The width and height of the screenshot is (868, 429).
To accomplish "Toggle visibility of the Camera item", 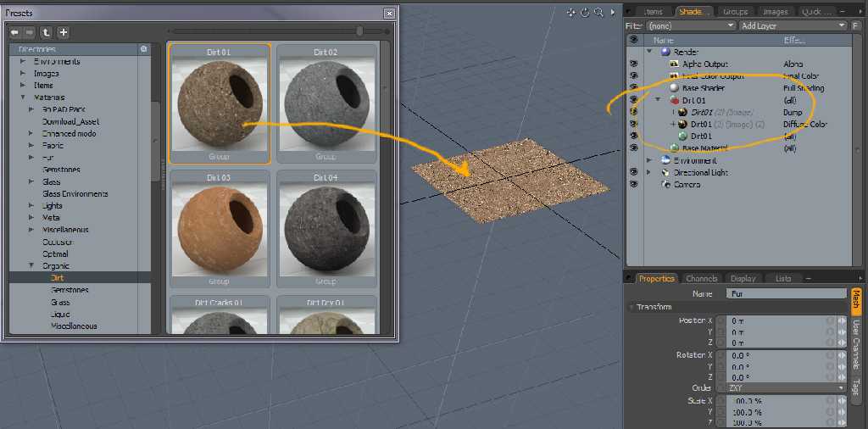I will point(632,185).
